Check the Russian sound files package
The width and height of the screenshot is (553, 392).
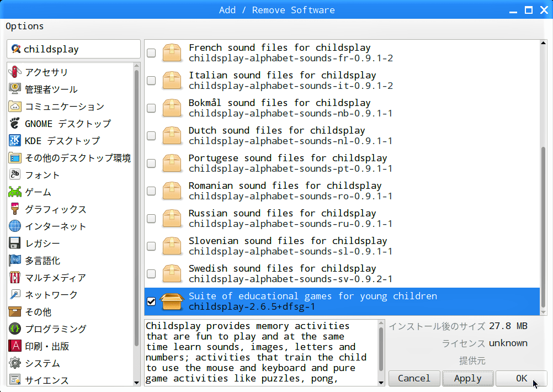151,219
